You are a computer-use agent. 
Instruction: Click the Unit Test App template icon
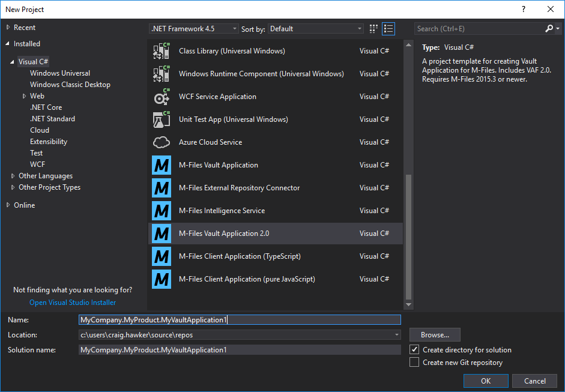coord(161,119)
